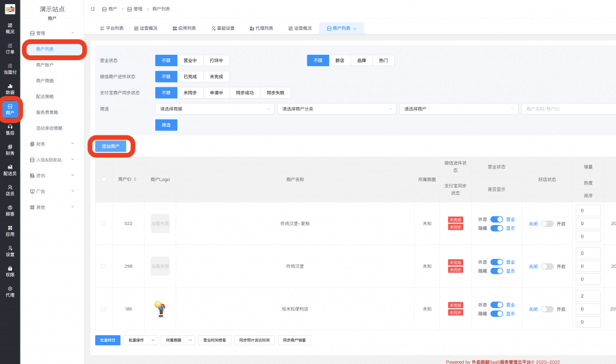The height and width of the screenshot is (364, 616).
Task: Expand the 财务 section in the side menu
Action: (x=52, y=144)
